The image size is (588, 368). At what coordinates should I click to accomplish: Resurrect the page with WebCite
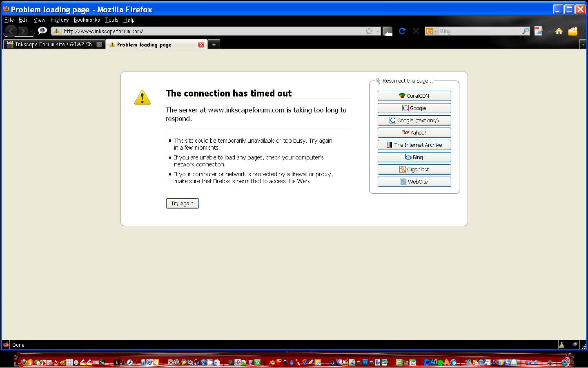pyautogui.click(x=414, y=182)
